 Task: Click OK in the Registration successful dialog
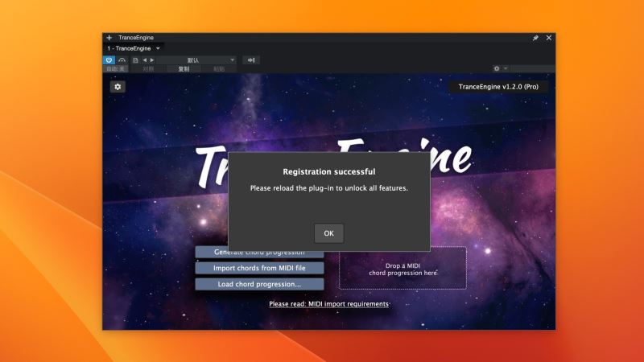[328, 233]
